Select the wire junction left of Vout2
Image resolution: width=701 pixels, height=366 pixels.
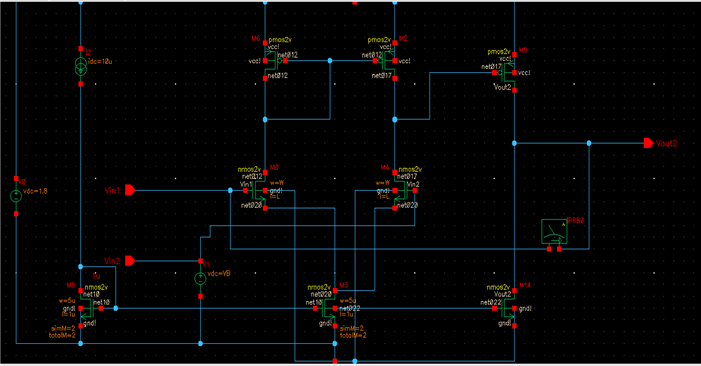coord(589,143)
